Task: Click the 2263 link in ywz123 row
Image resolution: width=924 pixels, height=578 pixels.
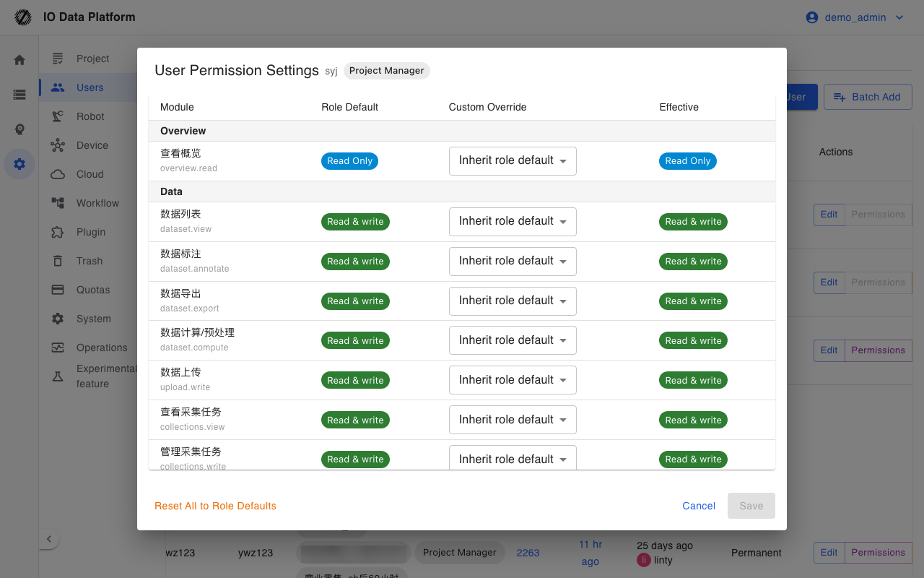Action: pyautogui.click(x=528, y=553)
